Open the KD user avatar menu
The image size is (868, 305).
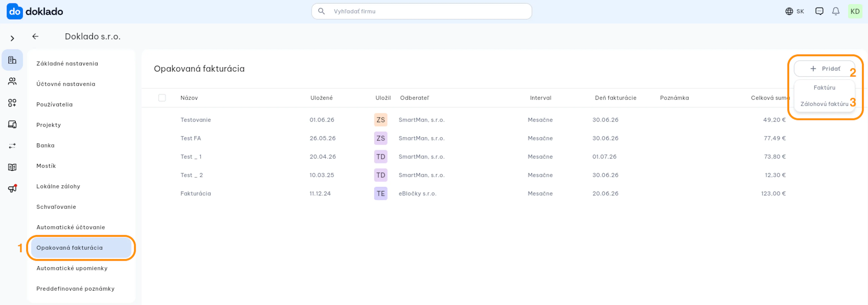[855, 11]
